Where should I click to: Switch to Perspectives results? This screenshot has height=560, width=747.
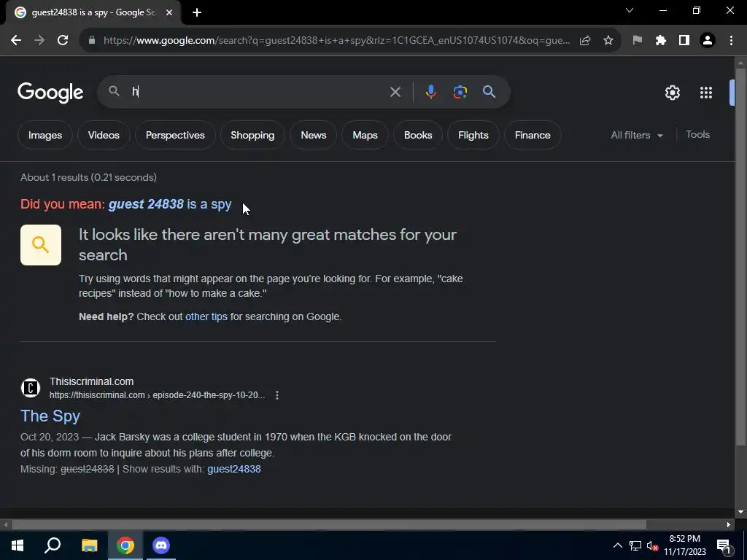coord(175,135)
